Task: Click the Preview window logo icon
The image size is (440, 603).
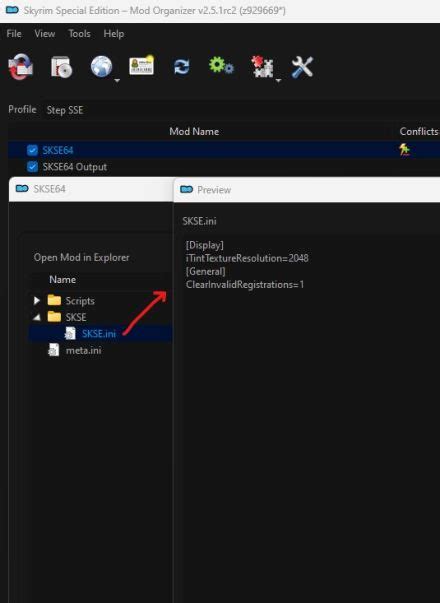Action: coord(187,189)
